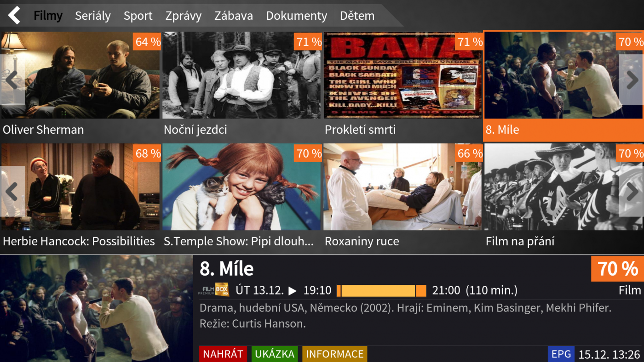Go back using the white arrow
Screen dimensions: 644x362
pos(14,15)
